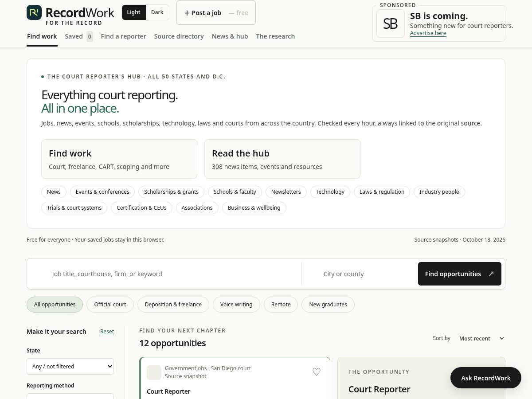Select Events & conferences topic chip

pyautogui.click(x=102, y=192)
